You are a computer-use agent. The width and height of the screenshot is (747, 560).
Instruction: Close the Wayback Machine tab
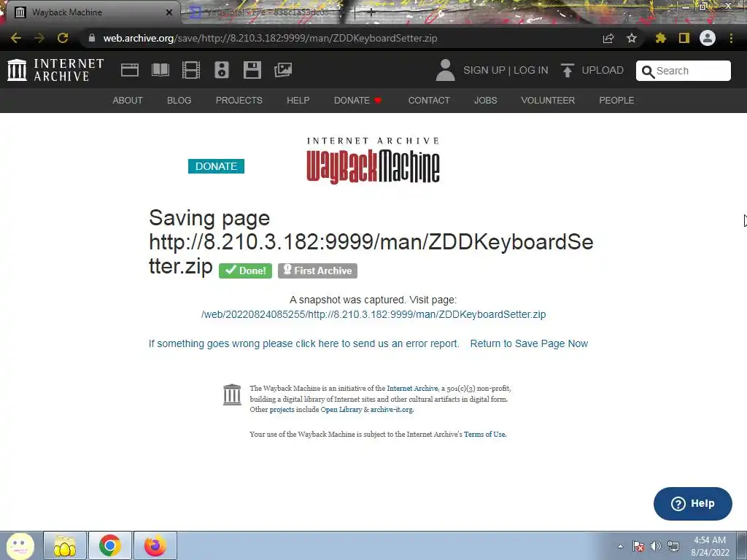pyautogui.click(x=169, y=12)
